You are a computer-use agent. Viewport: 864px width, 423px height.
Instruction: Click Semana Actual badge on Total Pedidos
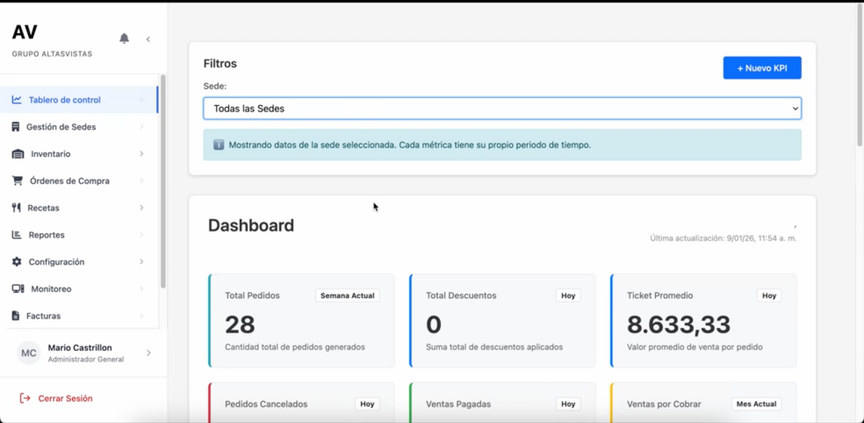click(347, 296)
